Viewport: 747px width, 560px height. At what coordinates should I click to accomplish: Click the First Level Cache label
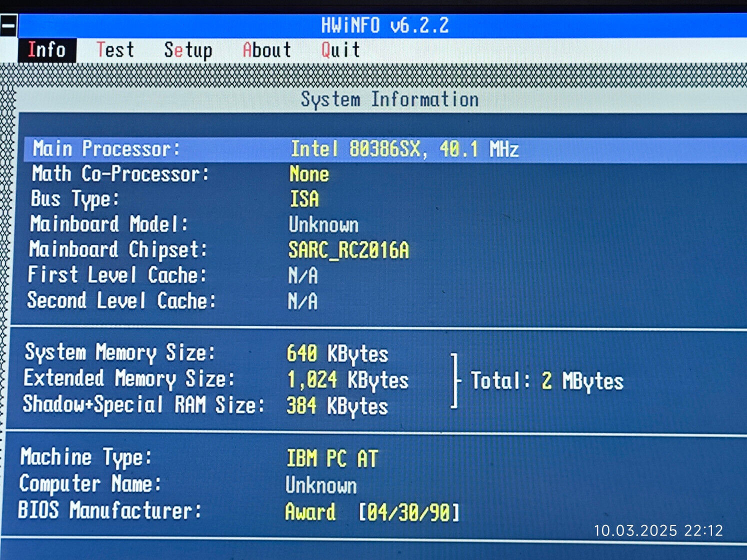[x=116, y=275]
